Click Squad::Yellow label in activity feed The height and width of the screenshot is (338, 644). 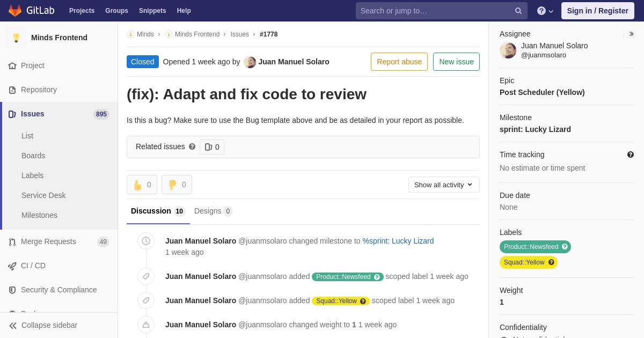(x=340, y=301)
